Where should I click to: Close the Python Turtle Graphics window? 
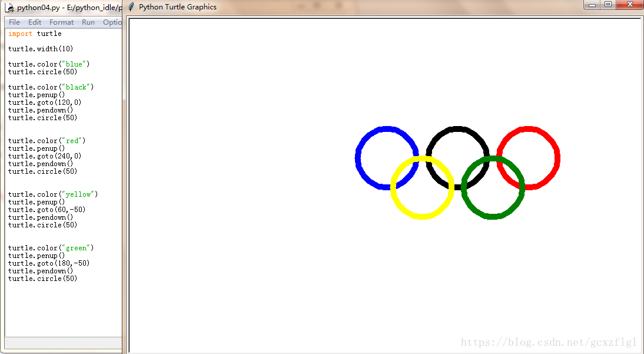630,5
